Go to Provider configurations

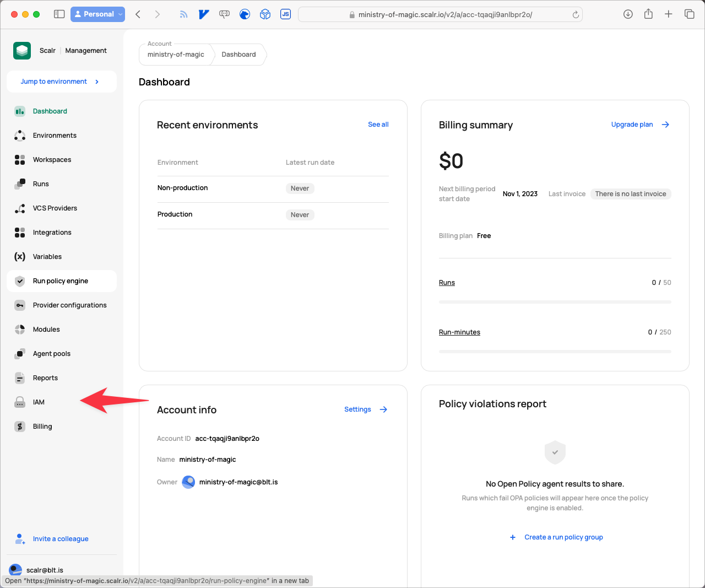point(70,305)
